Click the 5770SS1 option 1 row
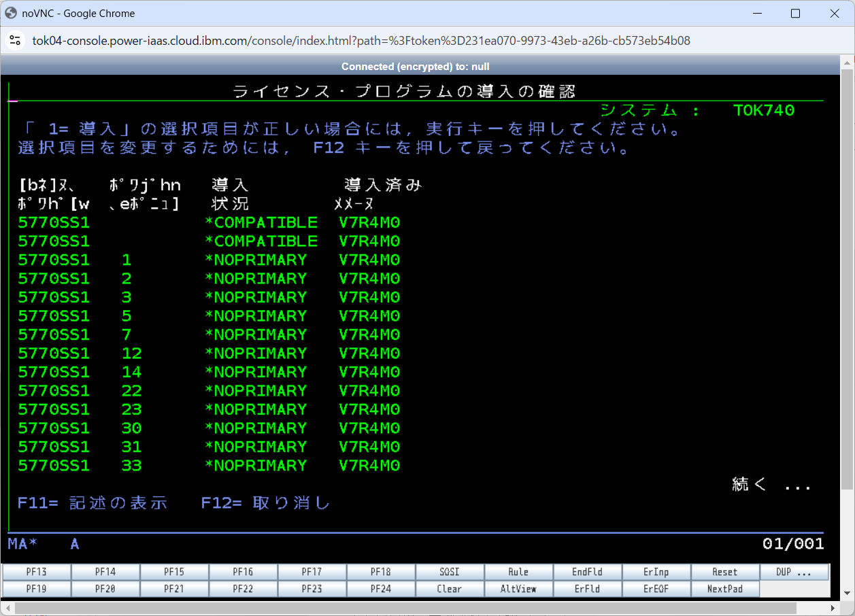 coord(209,260)
